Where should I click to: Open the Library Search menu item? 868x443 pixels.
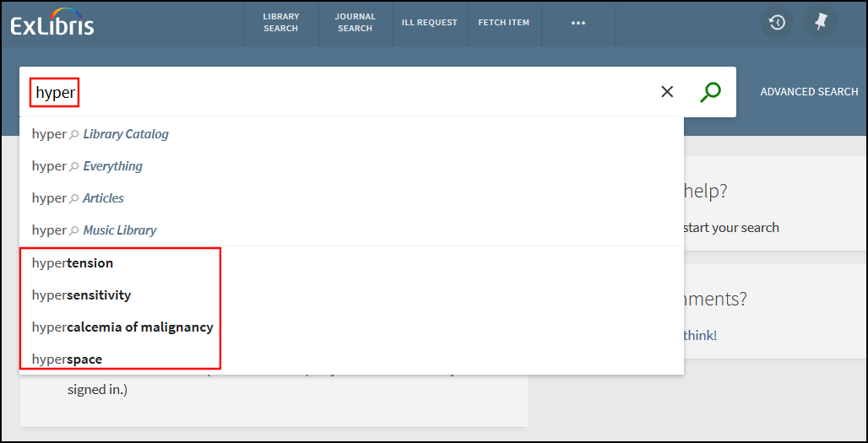coord(280,23)
